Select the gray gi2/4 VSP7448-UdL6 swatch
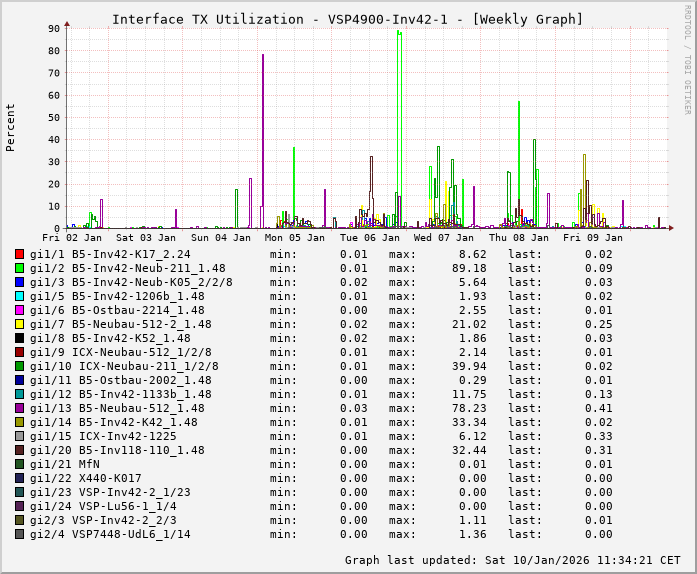Viewport: 697px width, 574px height. pyautogui.click(x=20, y=534)
